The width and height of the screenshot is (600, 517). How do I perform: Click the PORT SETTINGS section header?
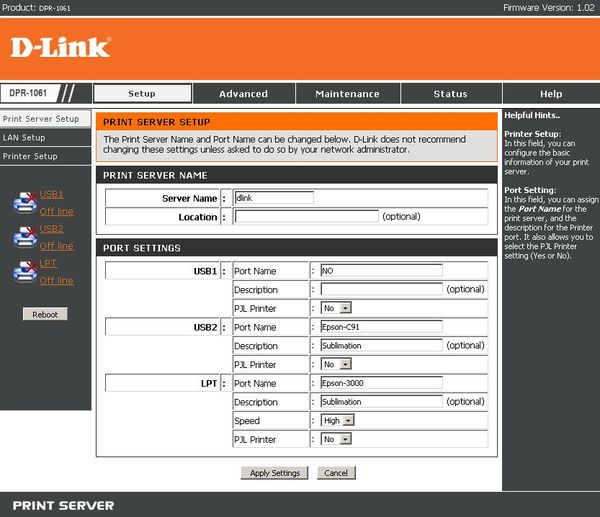(x=142, y=248)
